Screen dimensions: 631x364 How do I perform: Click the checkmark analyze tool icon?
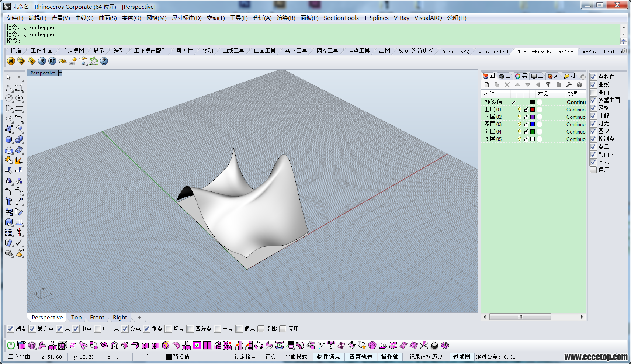19,243
